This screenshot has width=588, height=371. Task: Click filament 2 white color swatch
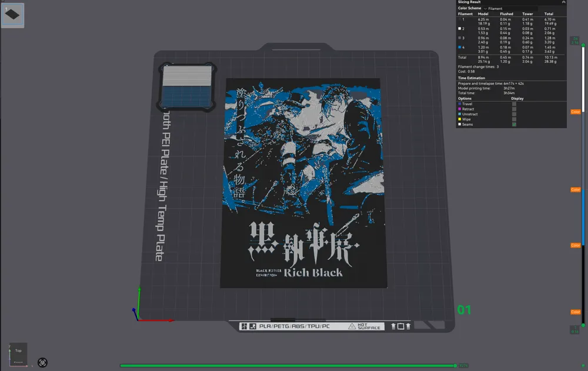(459, 28)
